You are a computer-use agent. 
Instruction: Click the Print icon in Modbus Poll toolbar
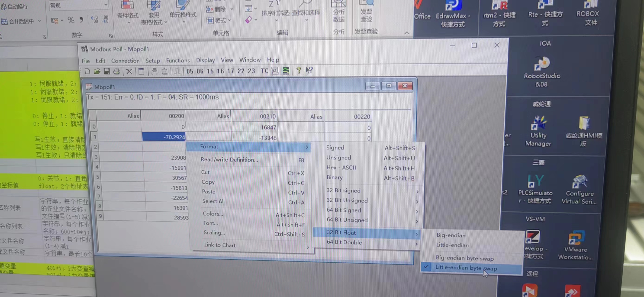coord(116,71)
